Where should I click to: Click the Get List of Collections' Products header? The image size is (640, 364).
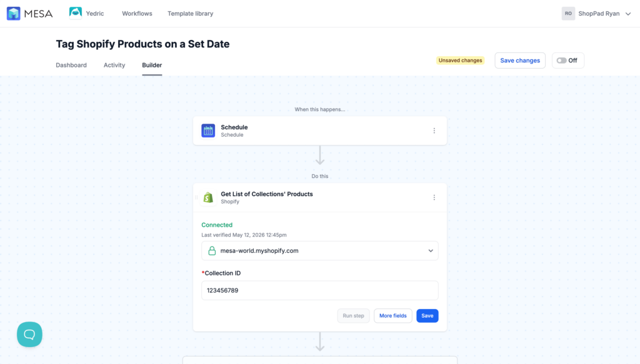click(x=267, y=194)
